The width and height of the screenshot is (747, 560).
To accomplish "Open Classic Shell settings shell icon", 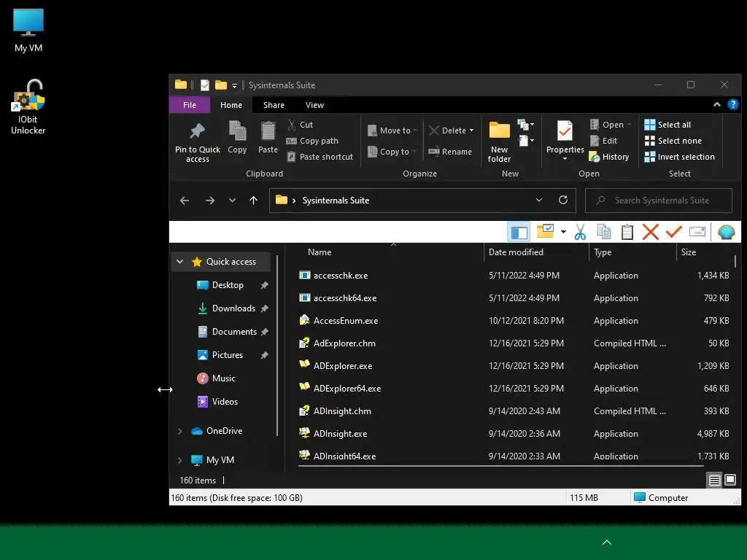I will coord(726,232).
